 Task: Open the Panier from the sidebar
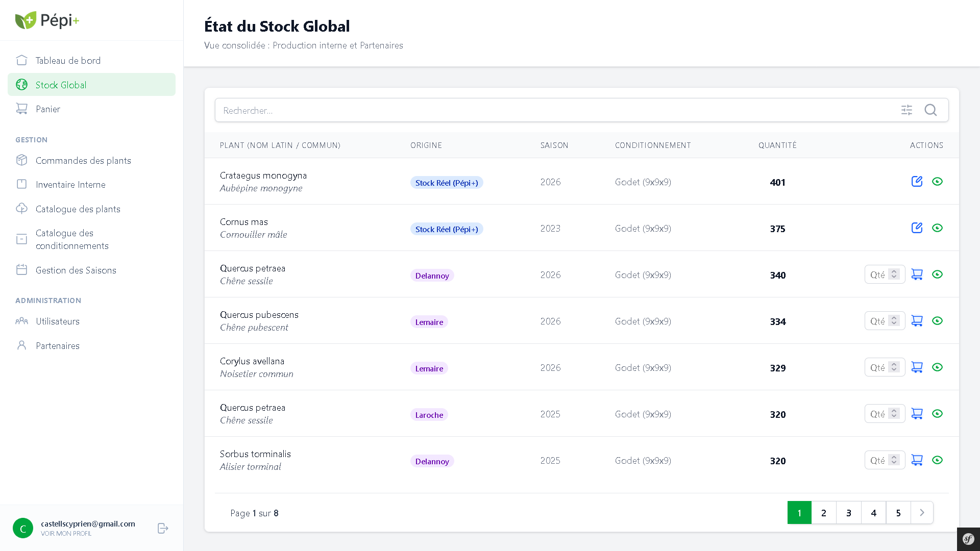[x=48, y=109]
